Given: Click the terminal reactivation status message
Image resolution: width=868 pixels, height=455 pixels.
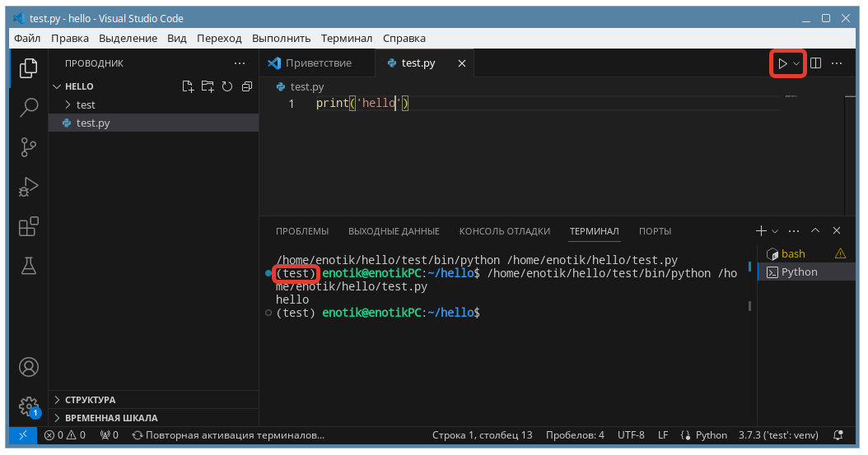Looking at the screenshot, I should [228, 435].
